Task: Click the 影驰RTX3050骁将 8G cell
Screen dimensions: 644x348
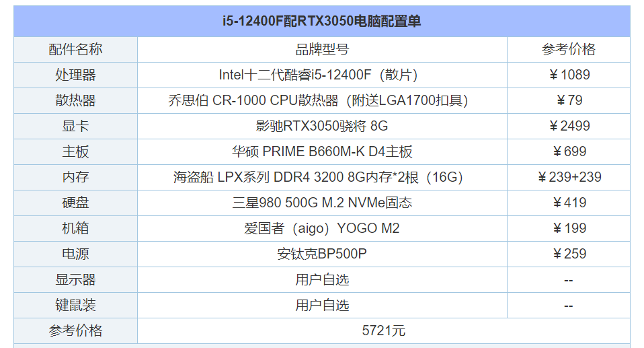Action: coord(322,126)
